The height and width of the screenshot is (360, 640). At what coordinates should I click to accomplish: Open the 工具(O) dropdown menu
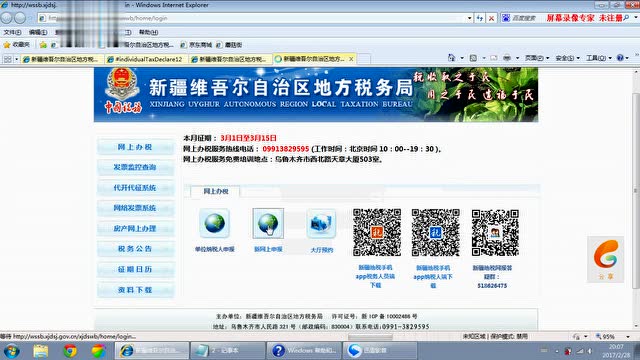[x=598, y=58]
